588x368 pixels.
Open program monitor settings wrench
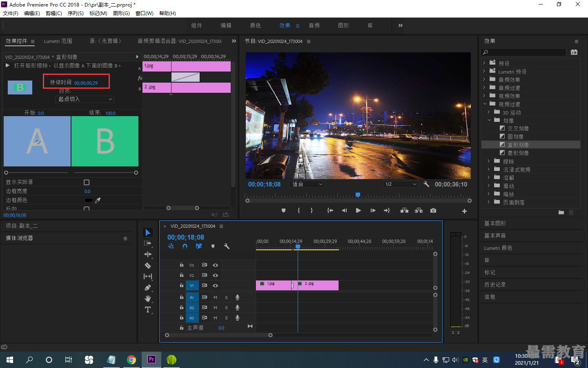pos(426,184)
